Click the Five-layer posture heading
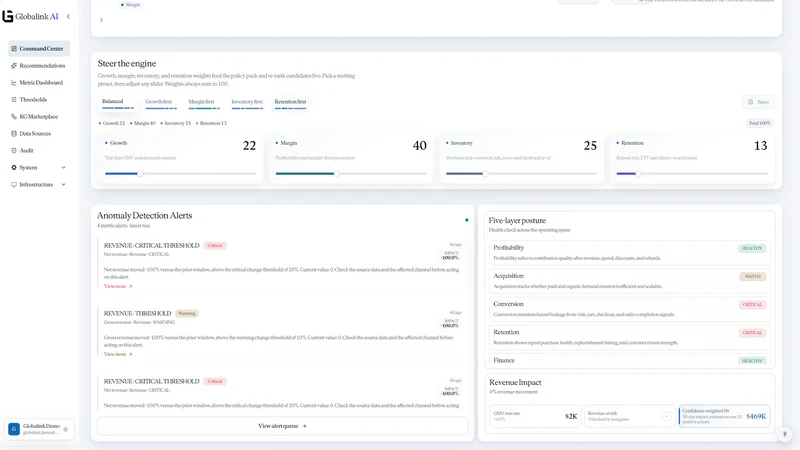The image size is (800, 450). click(517, 220)
